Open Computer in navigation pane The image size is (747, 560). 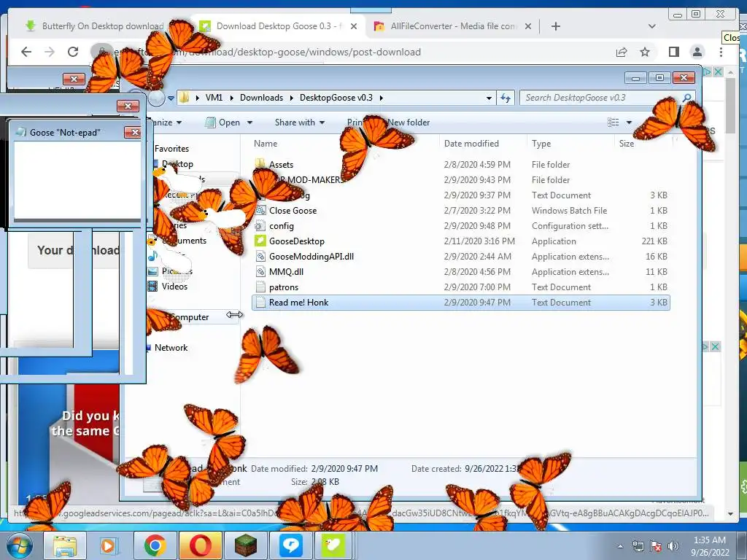(189, 317)
